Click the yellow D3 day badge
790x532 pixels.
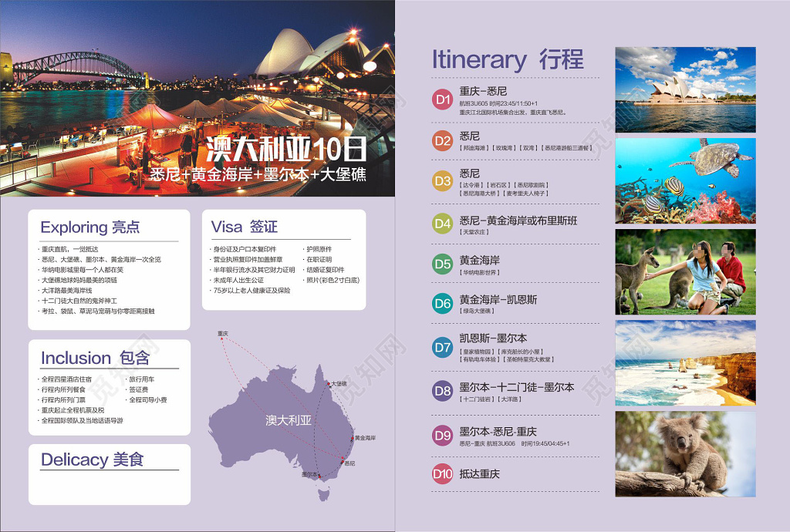442,181
